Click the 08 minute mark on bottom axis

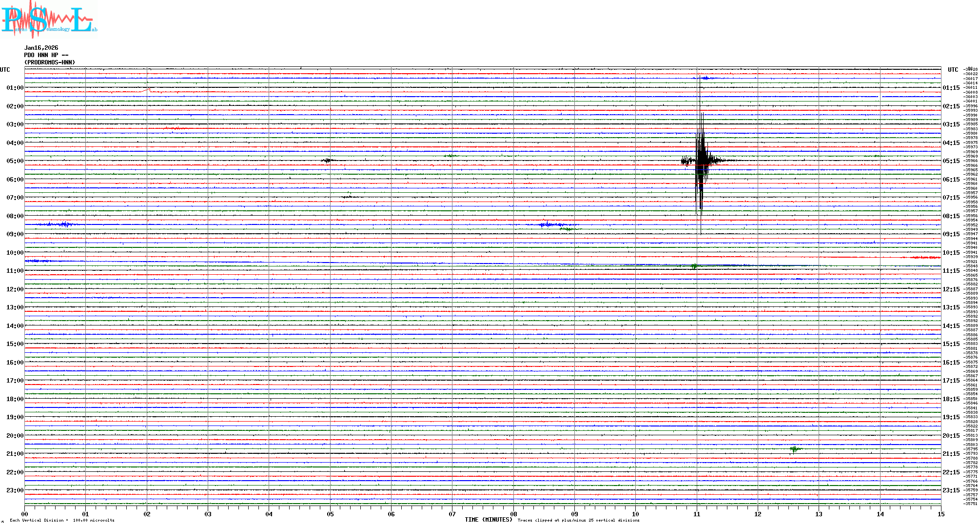click(513, 514)
